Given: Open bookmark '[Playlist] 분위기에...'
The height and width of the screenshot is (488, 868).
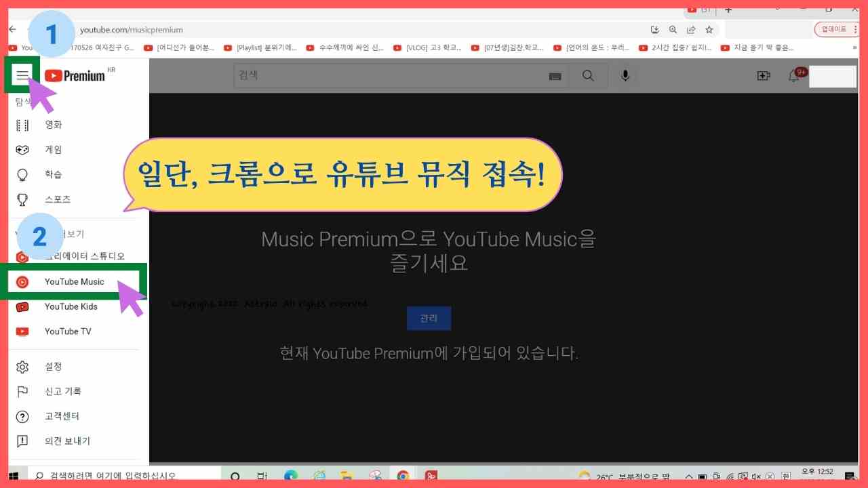Looking at the screenshot, I should point(260,47).
